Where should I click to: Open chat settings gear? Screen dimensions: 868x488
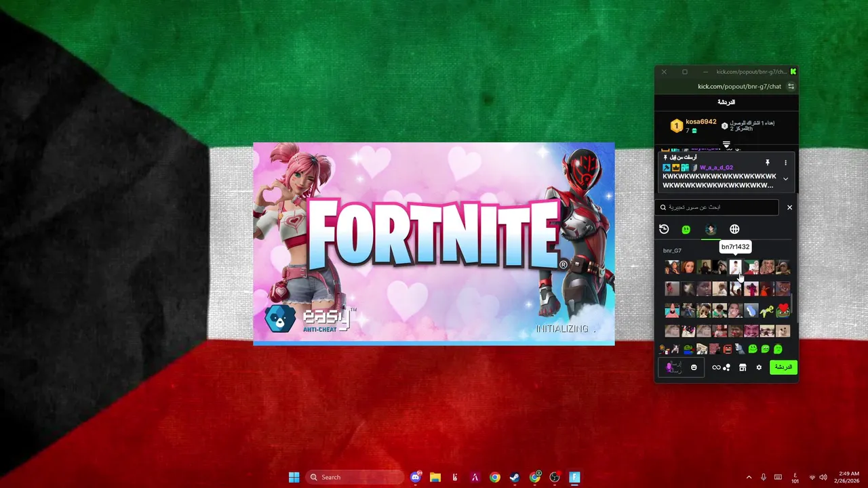click(x=759, y=367)
